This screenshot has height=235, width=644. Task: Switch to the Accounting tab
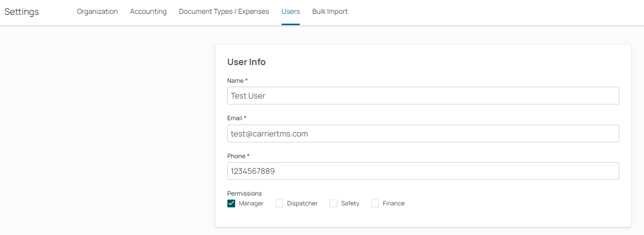pyautogui.click(x=148, y=11)
